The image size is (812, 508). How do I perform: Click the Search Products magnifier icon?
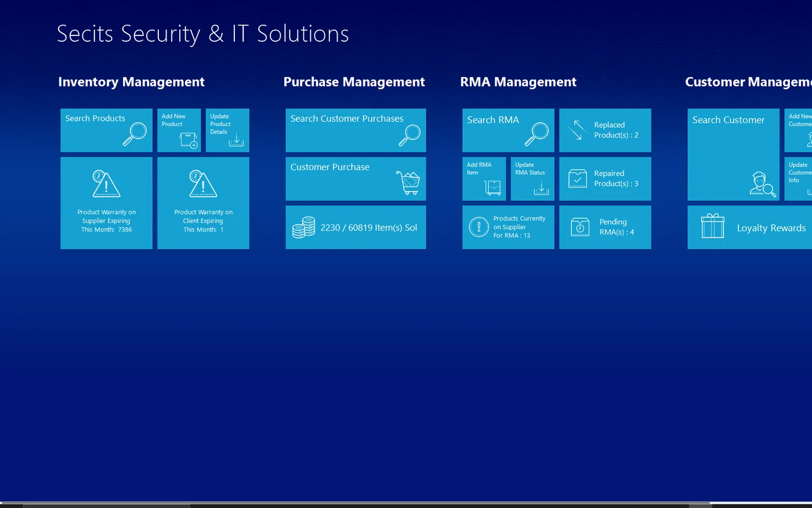click(x=135, y=134)
